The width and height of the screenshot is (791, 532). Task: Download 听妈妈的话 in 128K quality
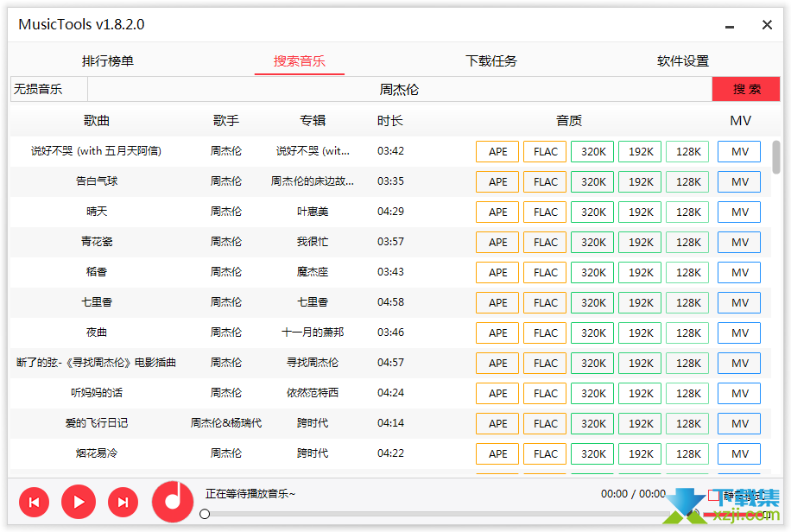[x=687, y=394]
